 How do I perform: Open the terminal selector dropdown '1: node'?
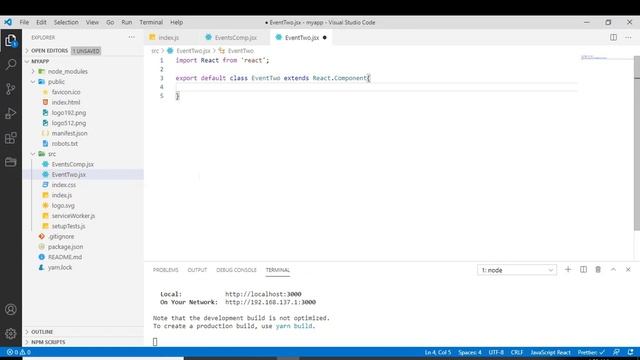[517, 270]
